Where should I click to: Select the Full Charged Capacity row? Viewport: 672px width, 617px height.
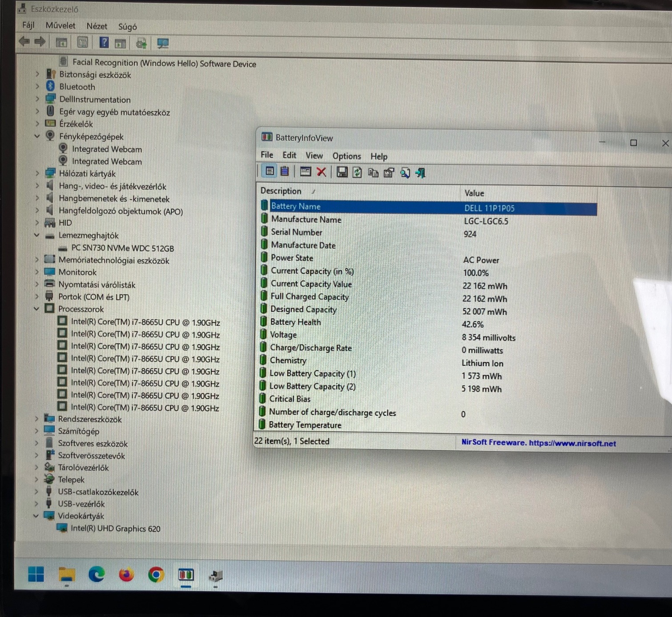(427, 297)
